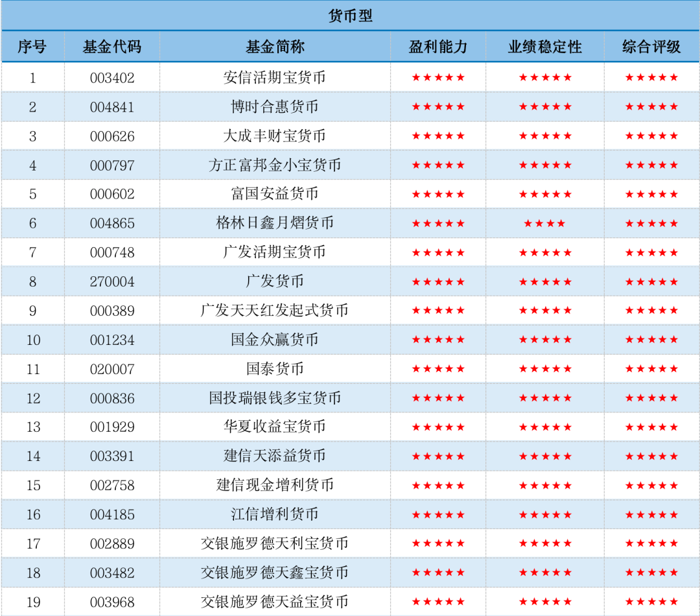The width and height of the screenshot is (700, 616).
Task: Click fund name 交银施罗德天鑫宝货币
Action: (275, 572)
